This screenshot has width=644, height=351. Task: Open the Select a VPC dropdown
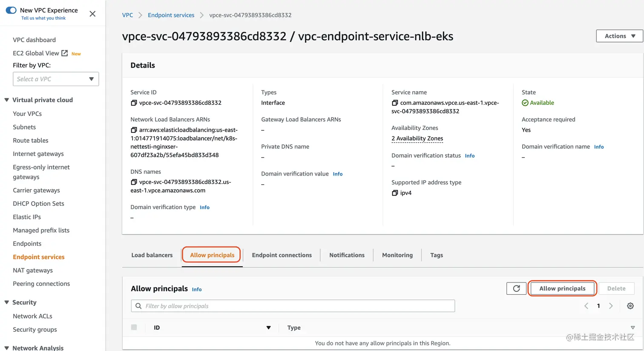point(56,79)
